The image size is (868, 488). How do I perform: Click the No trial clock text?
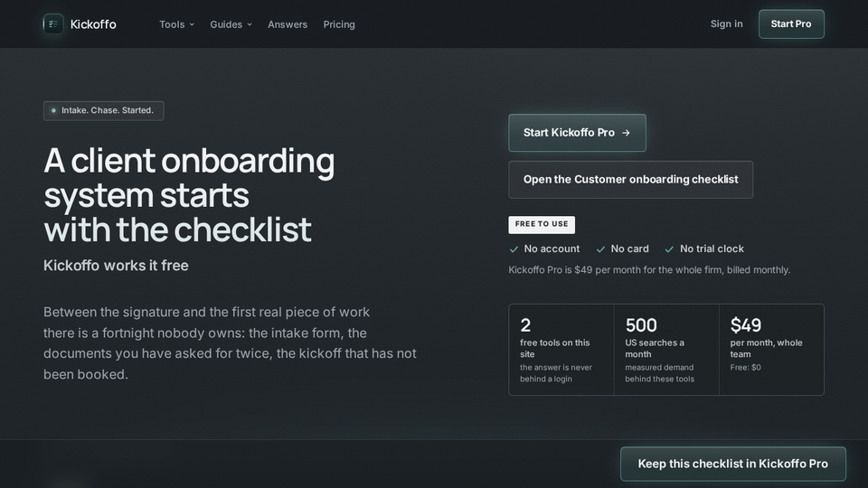tap(712, 249)
